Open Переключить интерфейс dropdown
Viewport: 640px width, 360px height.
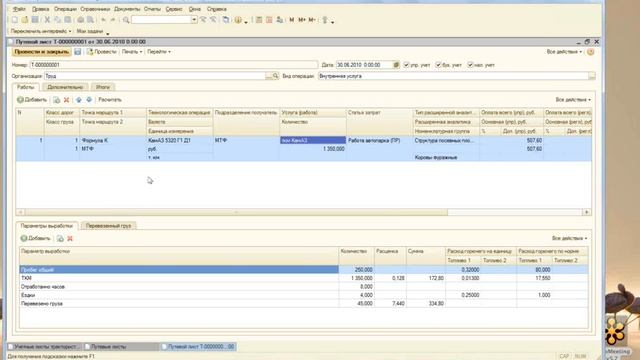(x=40, y=31)
